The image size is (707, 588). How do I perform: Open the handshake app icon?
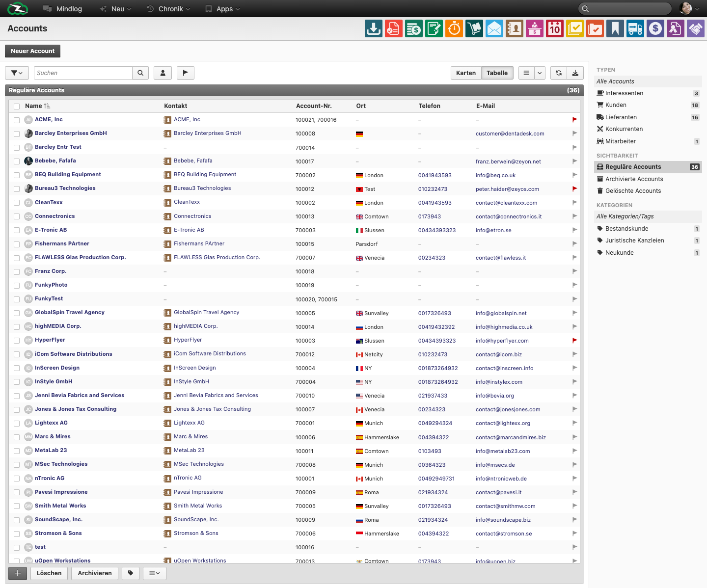pyautogui.click(x=696, y=28)
